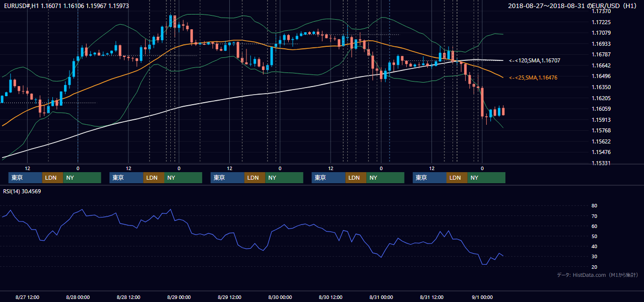Click price axis value 1.17225
Viewport: 644px width, 302px height.
click(x=601, y=23)
